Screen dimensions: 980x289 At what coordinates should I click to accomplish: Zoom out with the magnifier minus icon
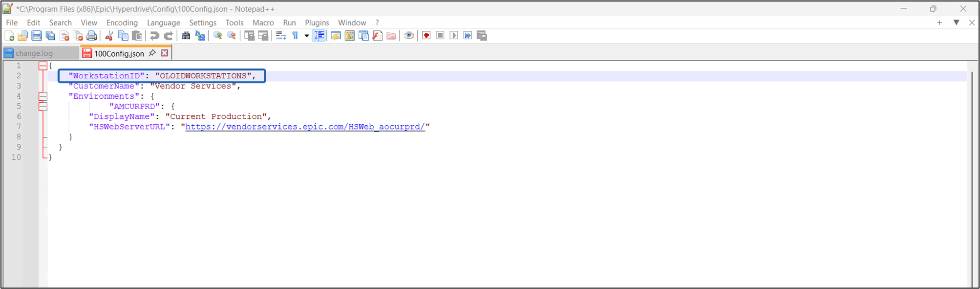pos(232,36)
